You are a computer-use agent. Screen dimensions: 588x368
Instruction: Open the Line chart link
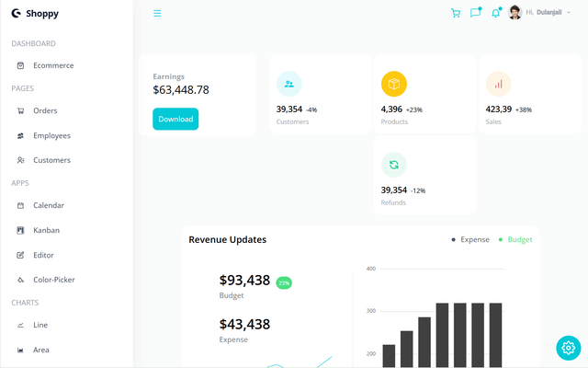(40, 325)
